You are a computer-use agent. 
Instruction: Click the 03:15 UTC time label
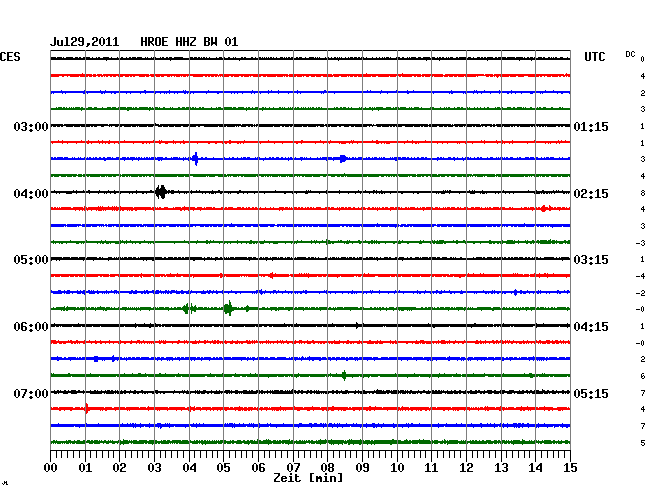591,260
